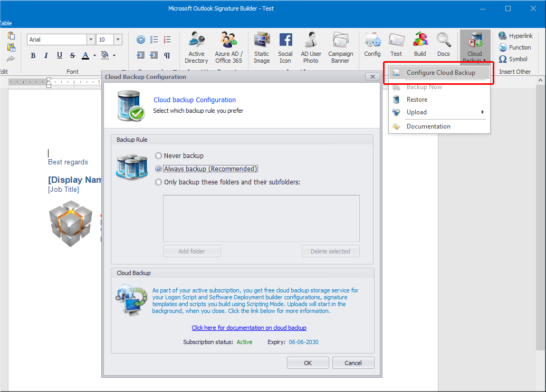Open the Azure AD / Office 365 tool
This screenshot has height=392, width=546.
click(228, 47)
